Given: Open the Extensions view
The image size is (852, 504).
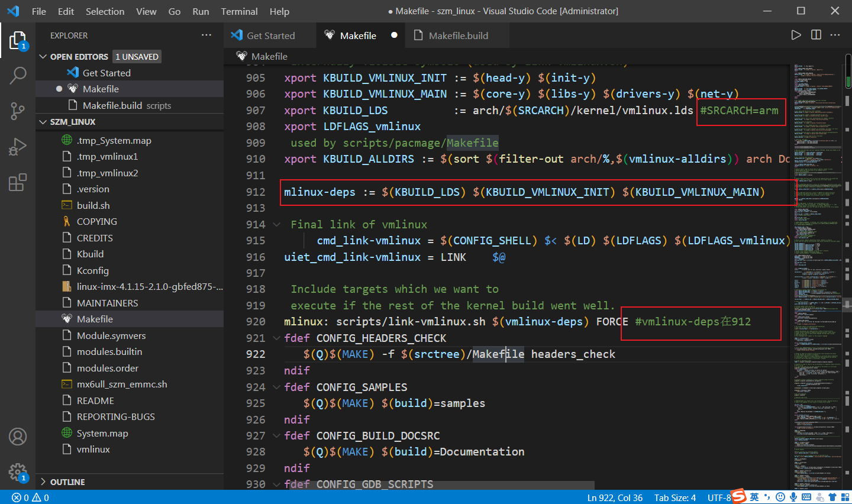Looking at the screenshot, I should tap(18, 182).
